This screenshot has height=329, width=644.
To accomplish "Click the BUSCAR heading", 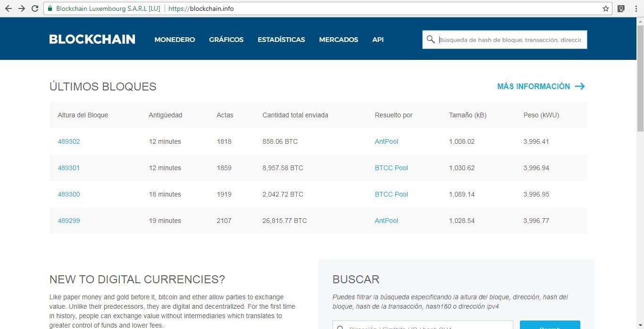I will point(356,280).
